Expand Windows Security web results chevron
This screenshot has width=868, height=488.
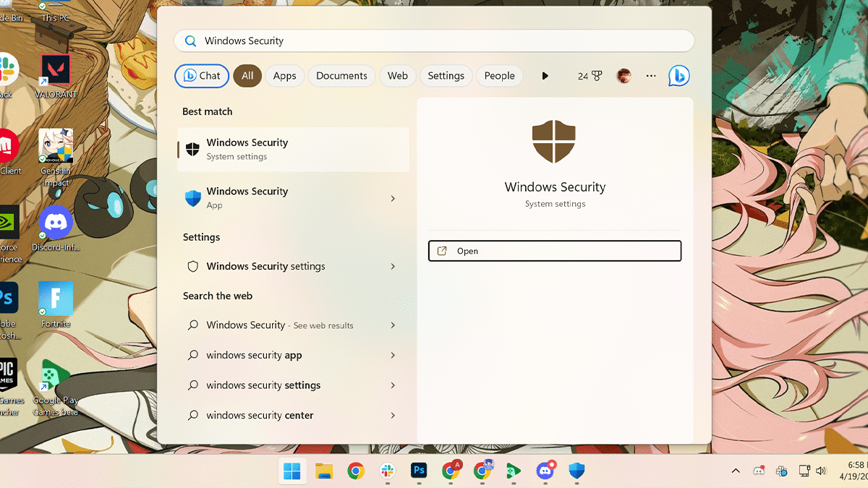(x=393, y=325)
